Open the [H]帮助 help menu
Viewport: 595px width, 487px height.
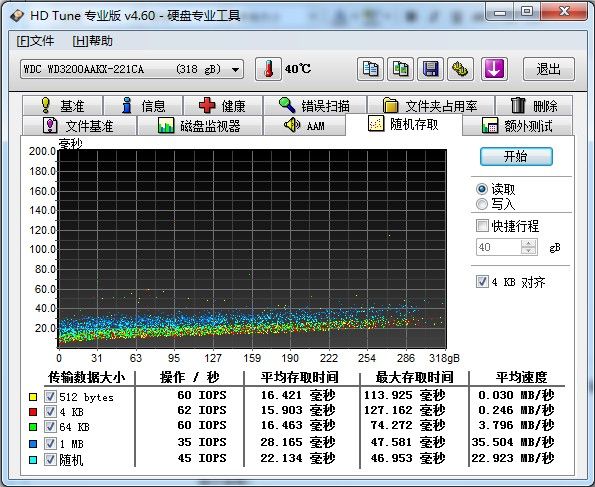click(93, 41)
